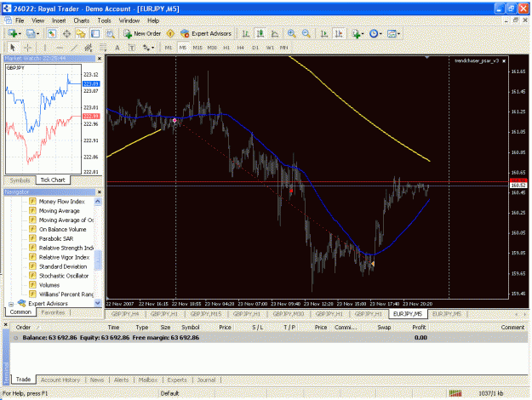The width and height of the screenshot is (532, 400).
Task: Zoom out on the chart
Action: click(x=306, y=33)
